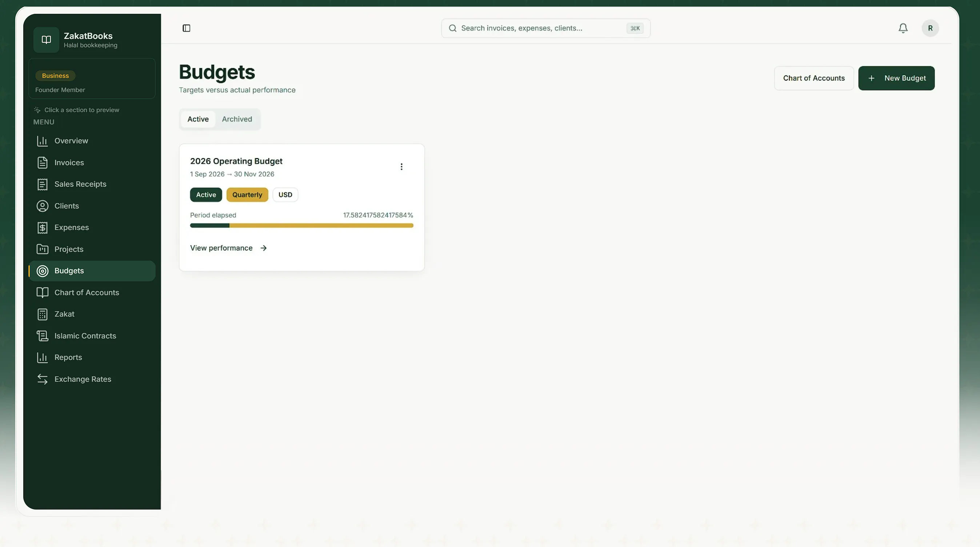This screenshot has height=547, width=980.
Task: Focus the search invoices, expenses, clients field
Action: click(545, 28)
